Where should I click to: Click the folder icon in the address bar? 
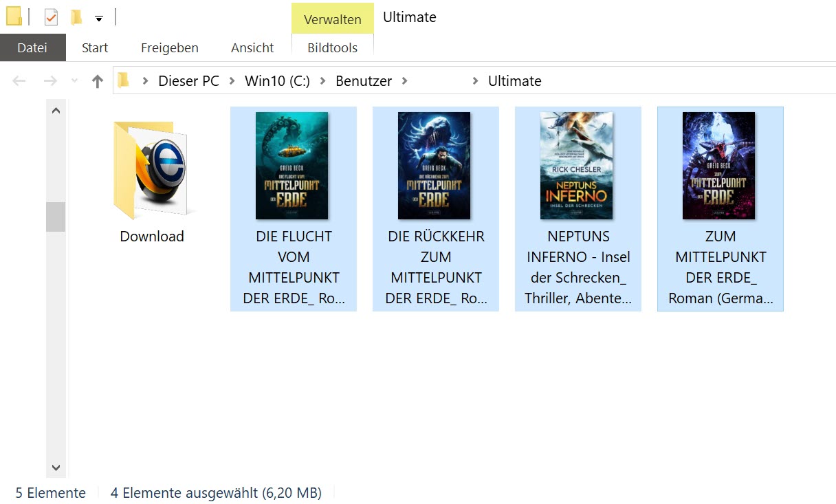click(x=124, y=80)
